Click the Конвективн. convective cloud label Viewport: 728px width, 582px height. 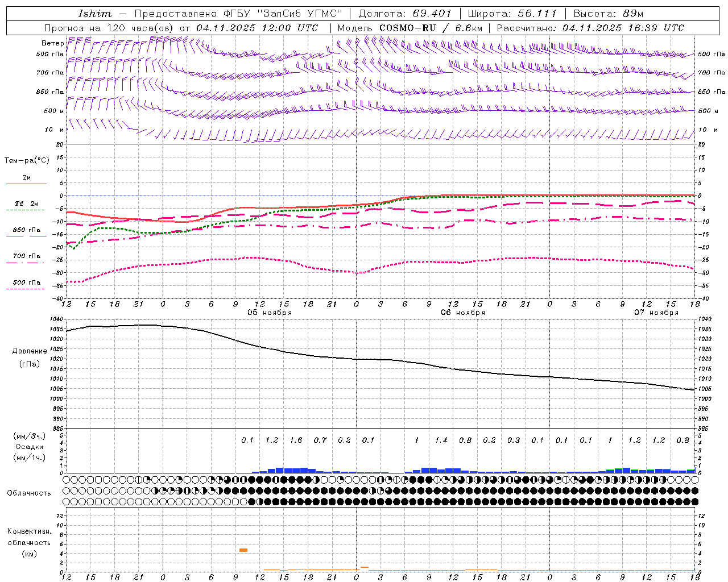click(x=29, y=531)
